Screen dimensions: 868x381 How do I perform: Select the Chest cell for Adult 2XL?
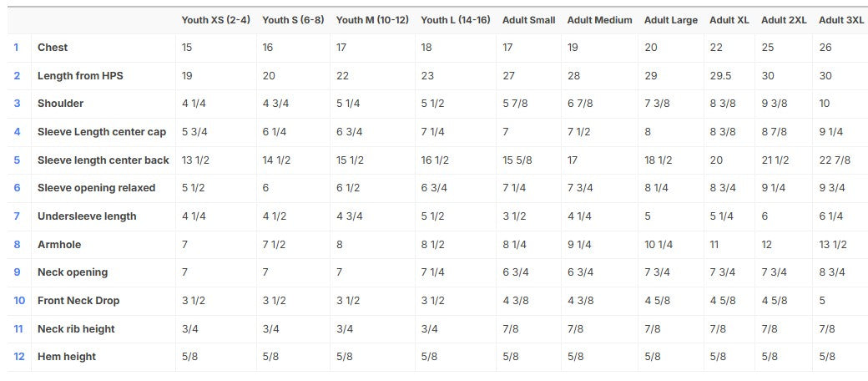[x=768, y=48]
